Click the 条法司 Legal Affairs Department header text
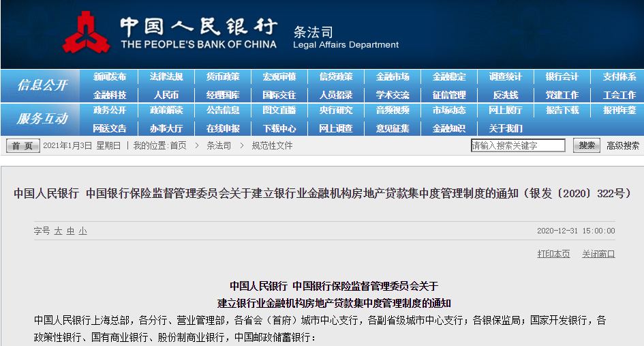644x346 pixels. tap(346, 38)
